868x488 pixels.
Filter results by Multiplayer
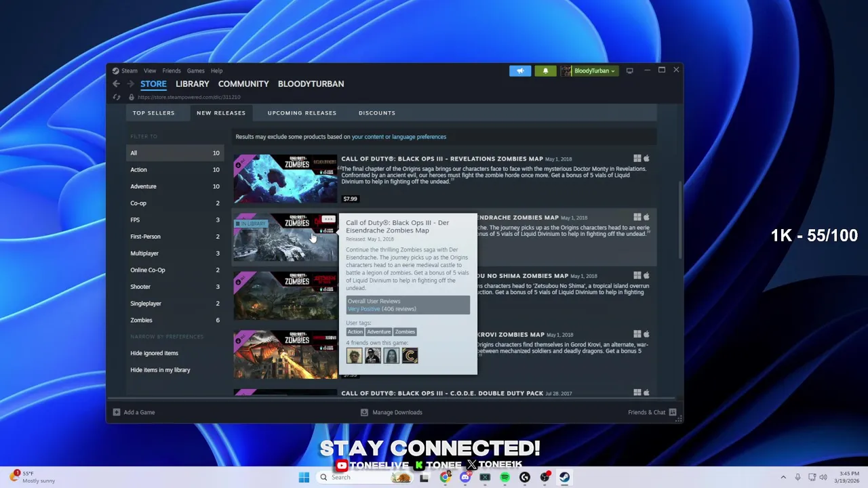tap(175, 253)
